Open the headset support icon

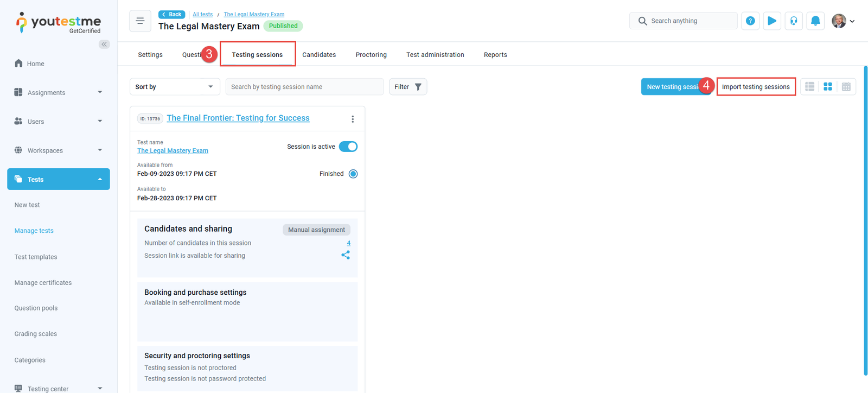pos(793,21)
